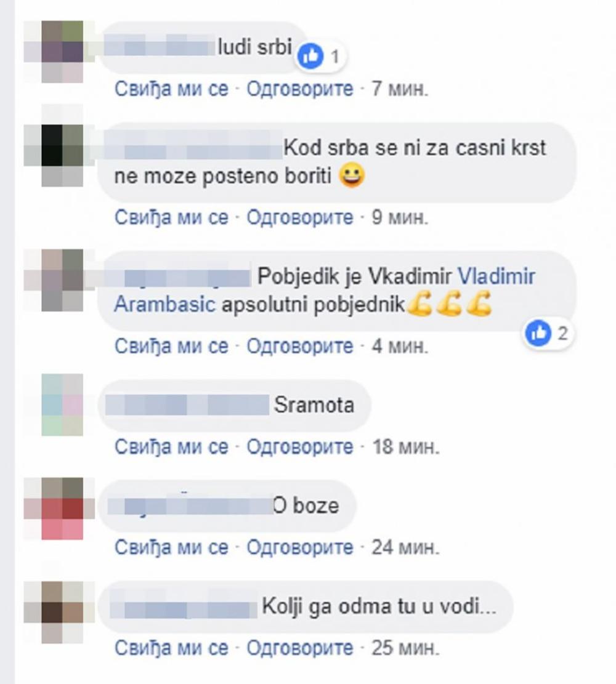Open avatar beside 'Kod srba se ni' comment
The height and width of the screenshot is (684, 616).
pos(62,156)
